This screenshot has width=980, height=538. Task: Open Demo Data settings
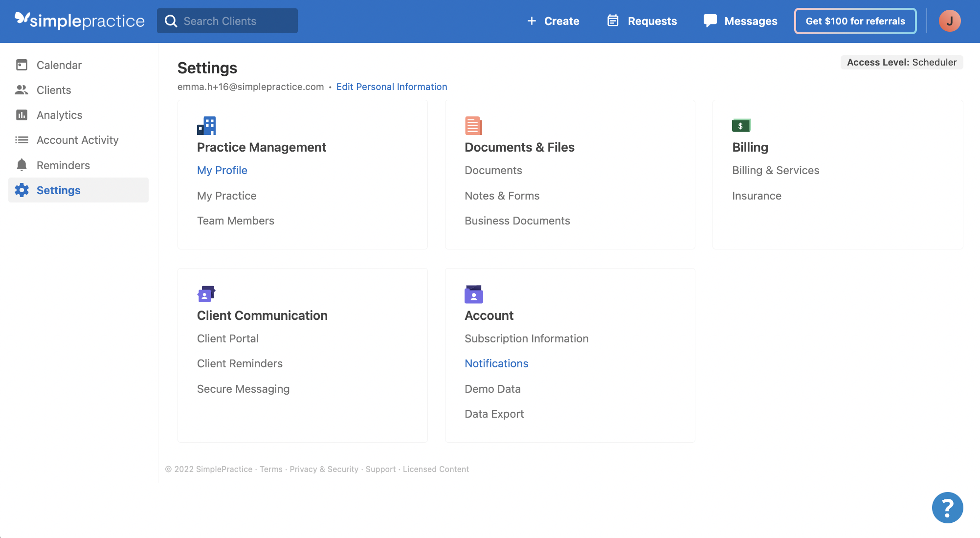(x=492, y=389)
